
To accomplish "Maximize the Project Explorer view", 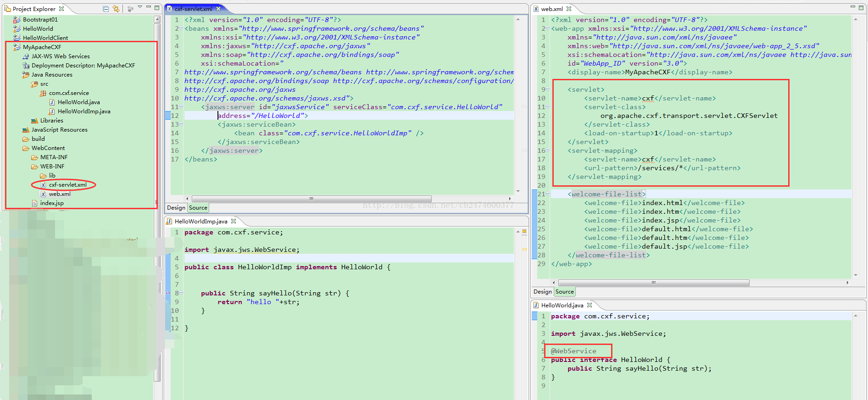I will point(157,8).
